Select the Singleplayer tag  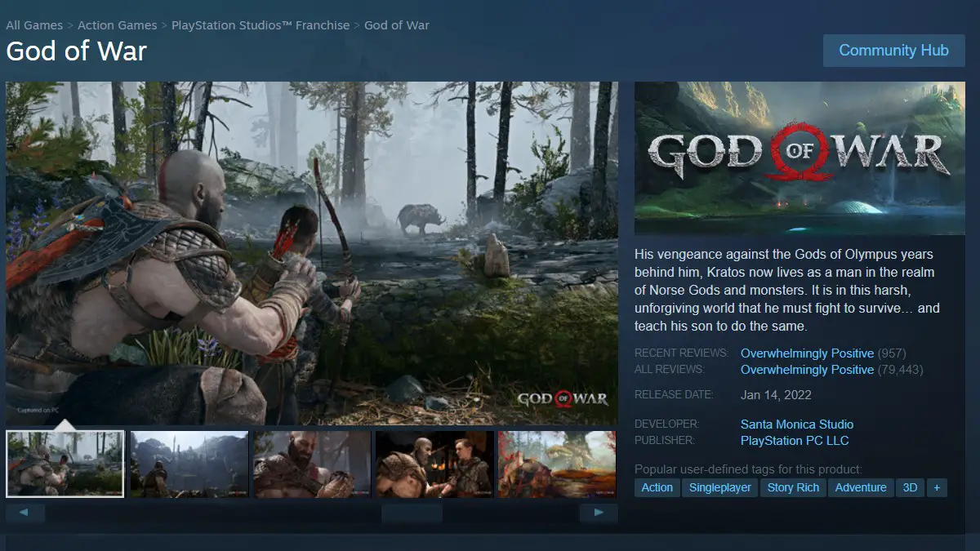pos(720,488)
